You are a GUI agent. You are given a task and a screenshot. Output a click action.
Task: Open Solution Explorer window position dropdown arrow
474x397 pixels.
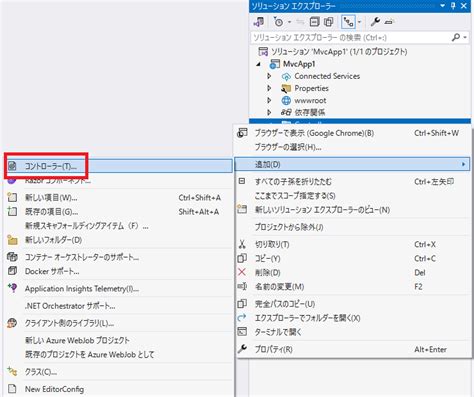click(x=442, y=6)
